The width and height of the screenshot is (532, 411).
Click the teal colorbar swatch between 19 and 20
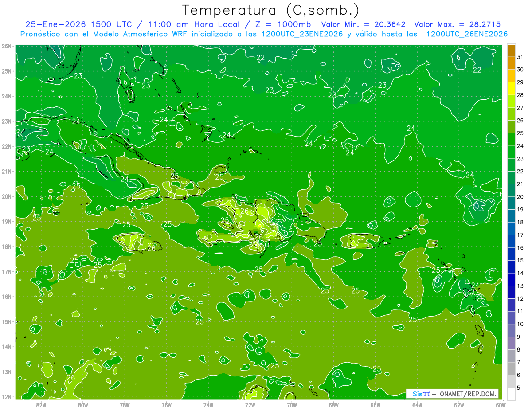[511, 203]
